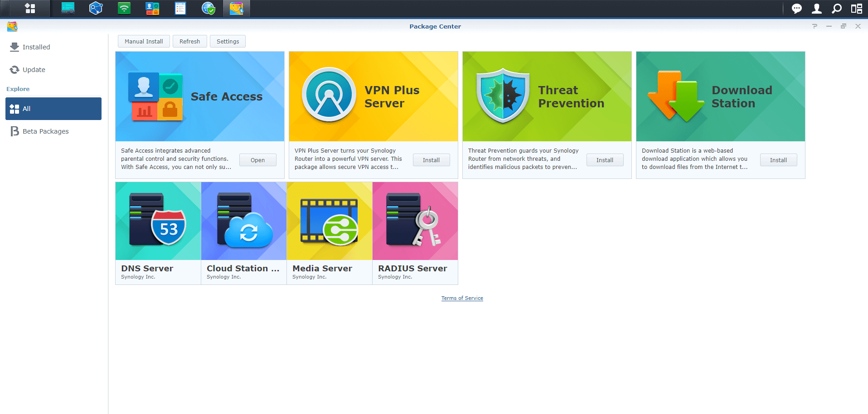Open the notifications chat bubble icon
868x414 pixels.
[x=797, y=8]
